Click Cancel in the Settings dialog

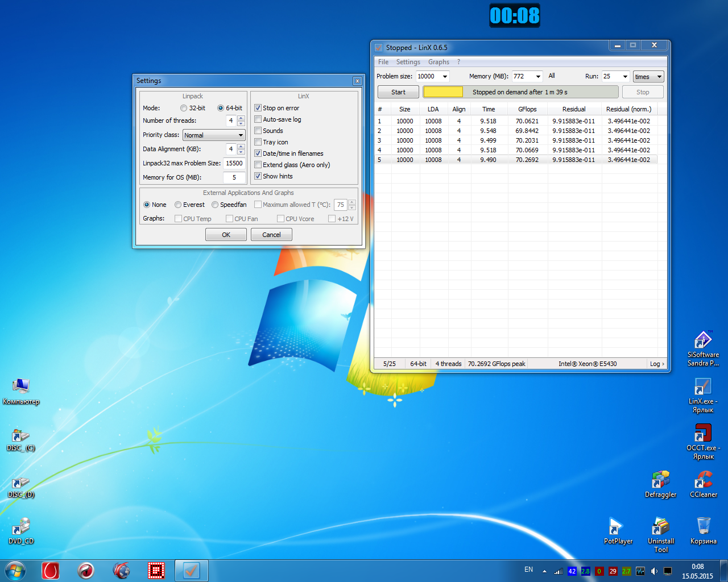pos(271,235)
